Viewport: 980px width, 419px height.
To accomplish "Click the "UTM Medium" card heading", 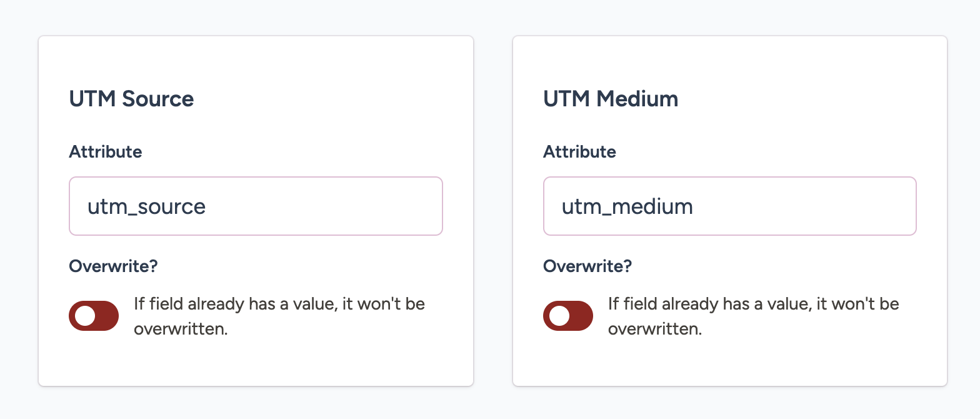I will 611,99.
